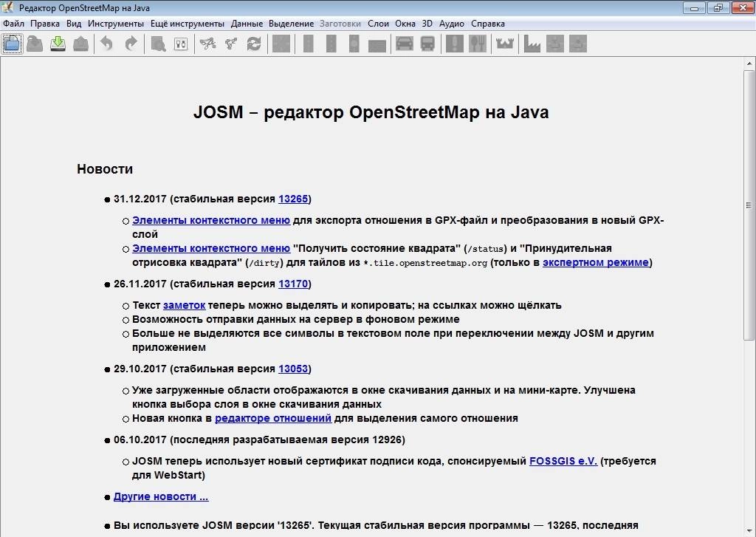
Task: Click the circular arrows refresh icon
Action: point(254,44)
